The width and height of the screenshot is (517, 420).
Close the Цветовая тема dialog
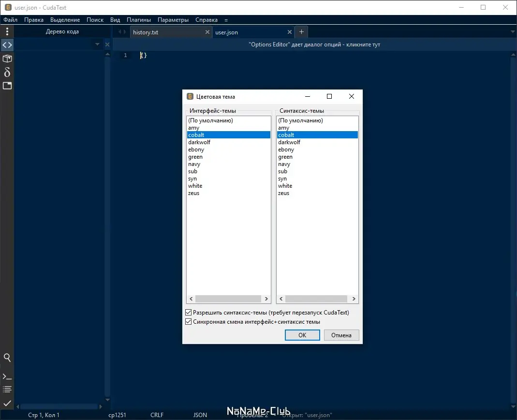[352, 96]
